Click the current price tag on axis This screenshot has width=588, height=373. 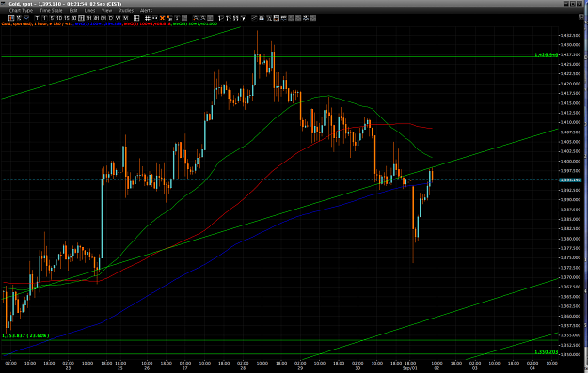click(x=570, y=180)
